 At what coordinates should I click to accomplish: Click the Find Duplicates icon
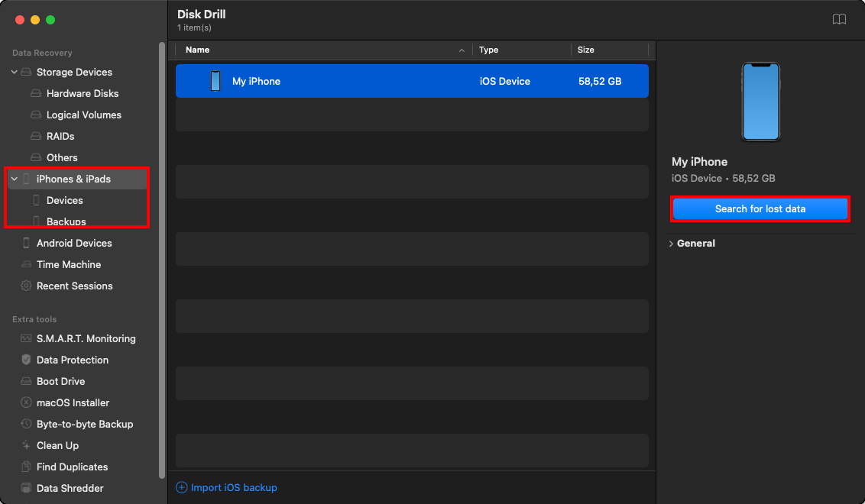tap(26, 467)
